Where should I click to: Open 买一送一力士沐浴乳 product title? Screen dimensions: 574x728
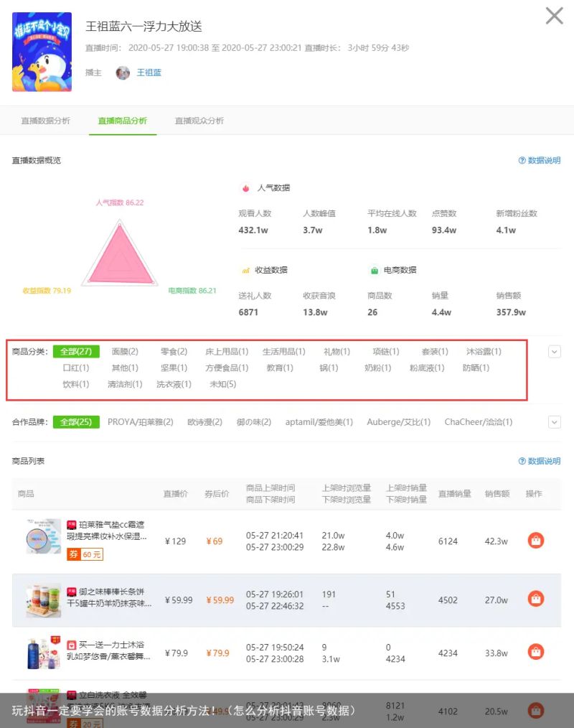coord(108,650)
